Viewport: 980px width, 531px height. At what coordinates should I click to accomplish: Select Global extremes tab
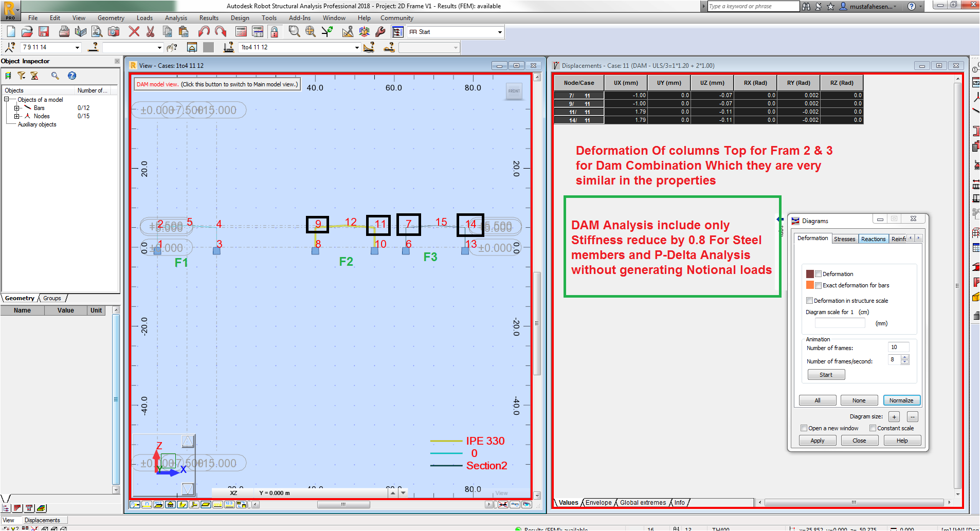pos(643,503)
